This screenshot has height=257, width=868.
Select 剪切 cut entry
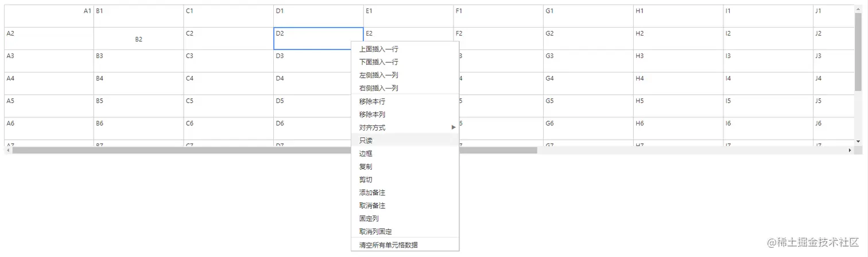[x=366, y=179]
